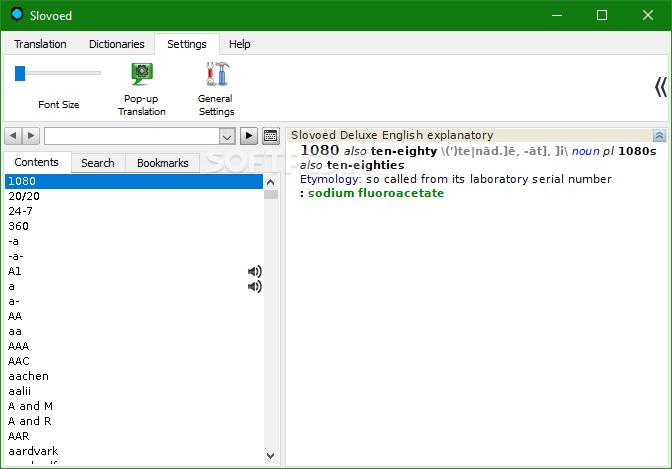Image resolution: width=672 pixels, height=469 pixels.
Task: Click the translate play button
Action: 249,136
